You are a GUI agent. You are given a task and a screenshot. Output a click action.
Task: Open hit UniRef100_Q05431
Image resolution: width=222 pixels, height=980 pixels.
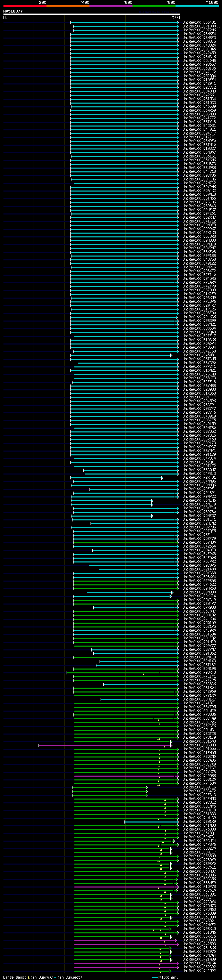199,23
